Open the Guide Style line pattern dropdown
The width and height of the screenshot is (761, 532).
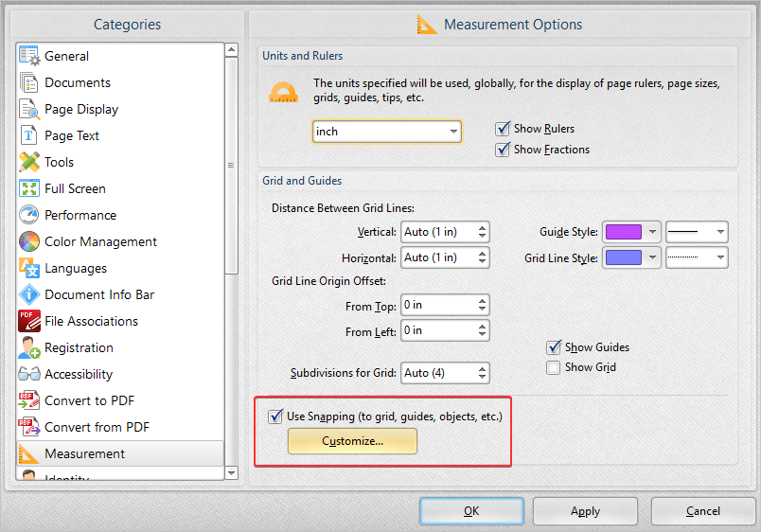697,232
